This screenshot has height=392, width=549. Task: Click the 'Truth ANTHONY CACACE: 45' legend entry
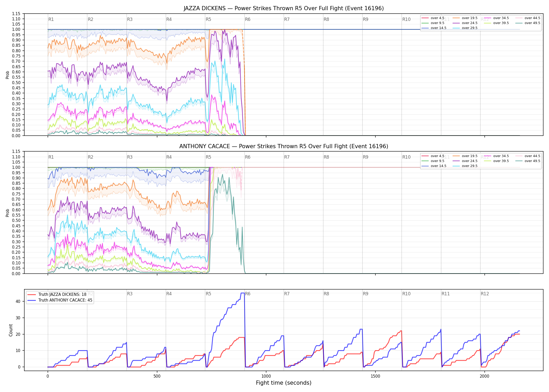coord(60,300)
